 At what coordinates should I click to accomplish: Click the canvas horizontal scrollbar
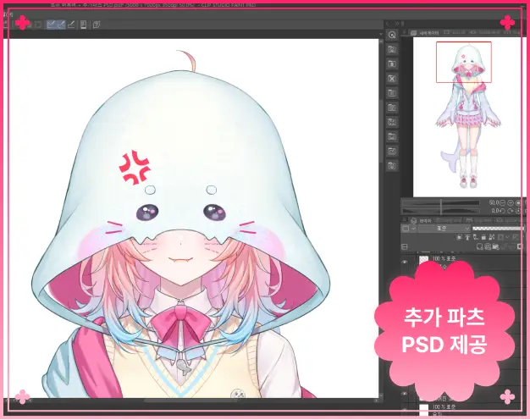pyautogui.click(x=191, y=401)
